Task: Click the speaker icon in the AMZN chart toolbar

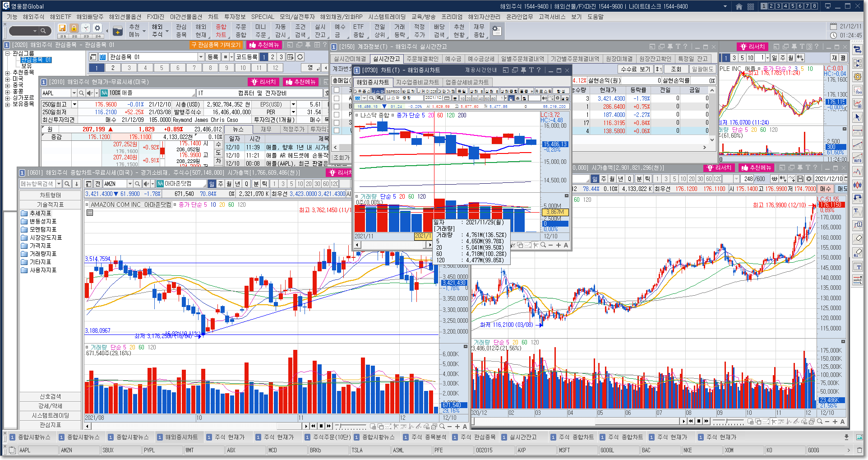Action: pyautogui.click(x=146, y=184)
